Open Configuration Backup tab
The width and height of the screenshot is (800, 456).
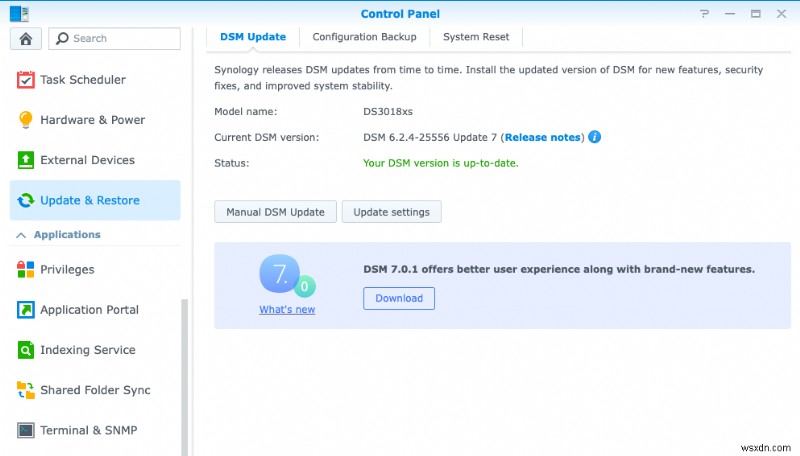pos(364,37)
